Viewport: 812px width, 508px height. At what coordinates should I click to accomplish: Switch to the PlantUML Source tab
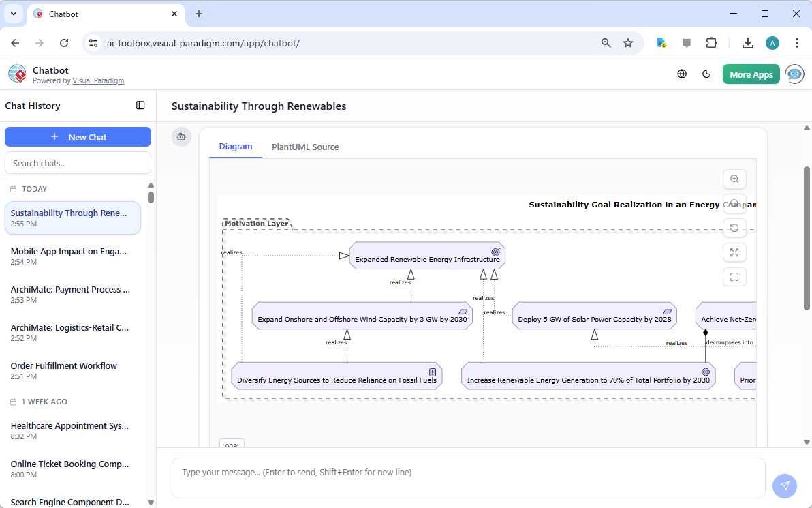(304, 147)
